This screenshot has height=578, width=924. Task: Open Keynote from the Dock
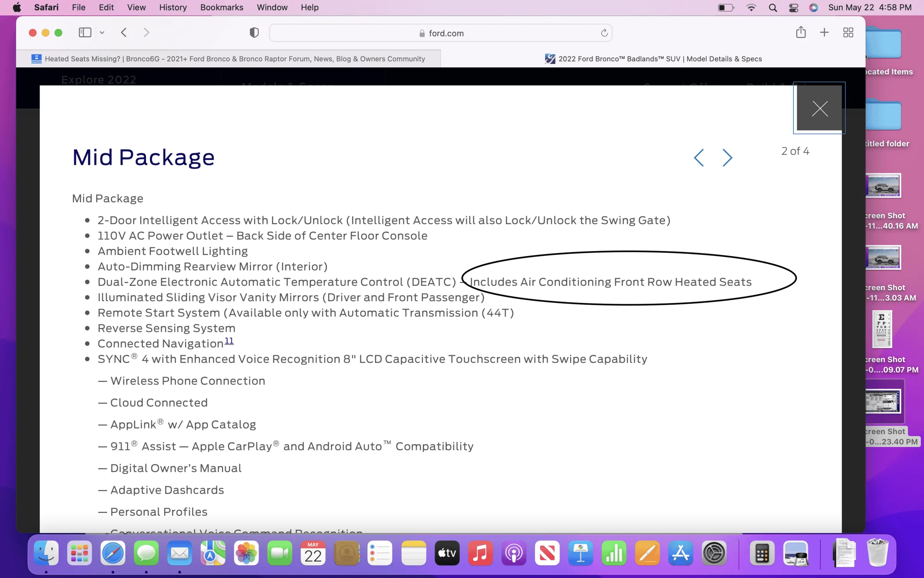pos(581,553)
